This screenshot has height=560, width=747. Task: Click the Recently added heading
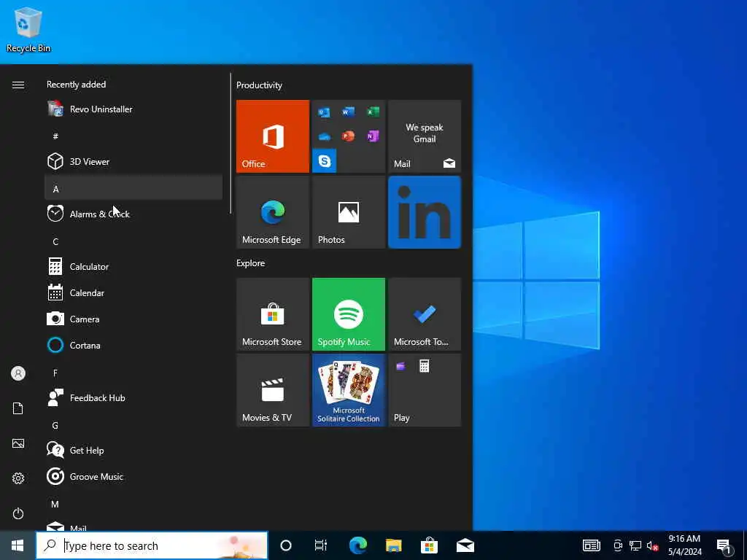pyautogui.click(x=76, y=85)
